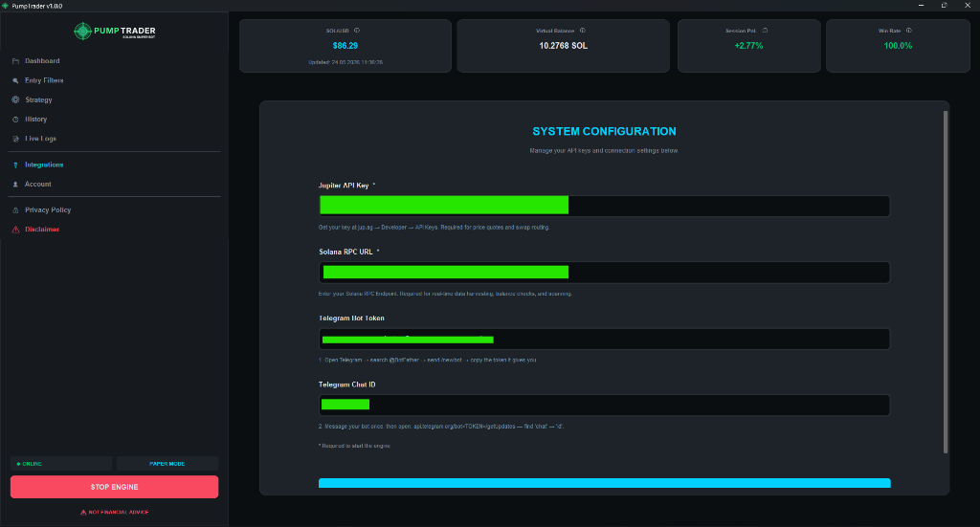Click the SOL/USD price $86.29

tap(345, 46)
